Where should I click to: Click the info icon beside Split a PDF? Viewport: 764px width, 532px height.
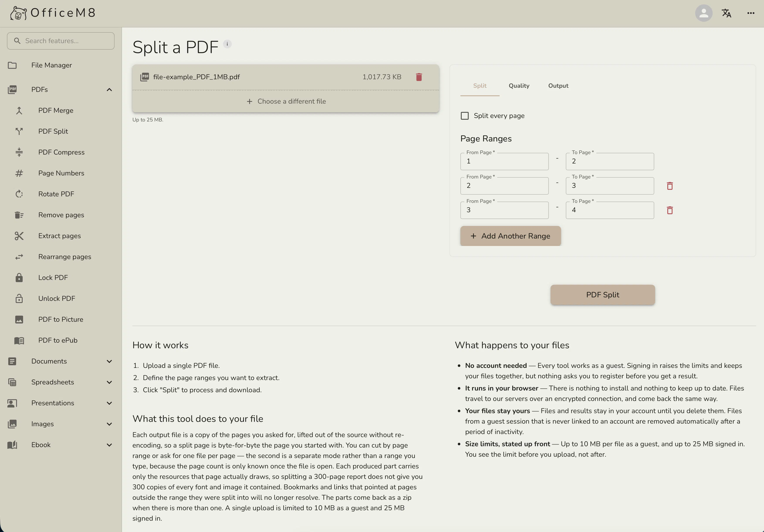[x=227, y=44]
